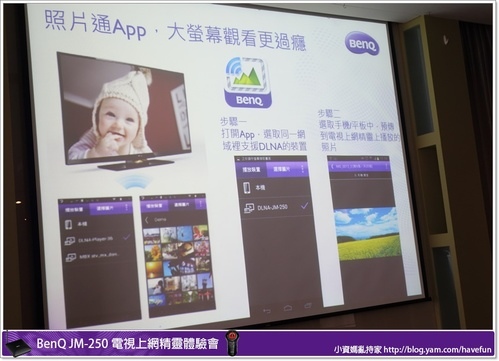Open the BenQ photo app icon with mountains
The height and width of the screenshot is (361, 499).
[x=247, y=82]
